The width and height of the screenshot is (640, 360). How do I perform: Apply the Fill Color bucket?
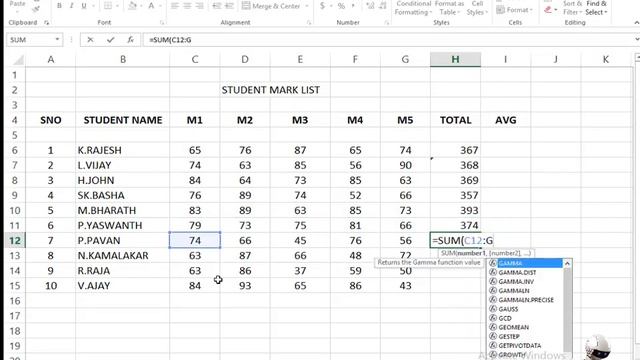tap(133, 6)
